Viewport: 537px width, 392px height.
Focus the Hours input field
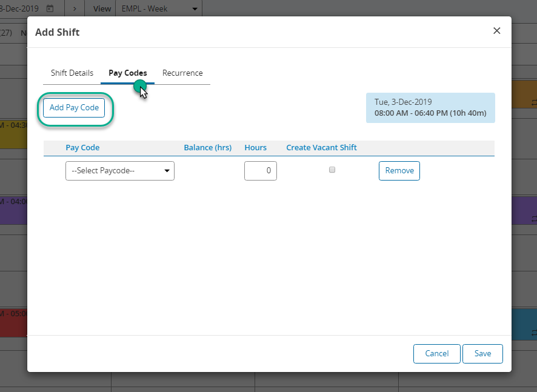click(x=260, y=170)
